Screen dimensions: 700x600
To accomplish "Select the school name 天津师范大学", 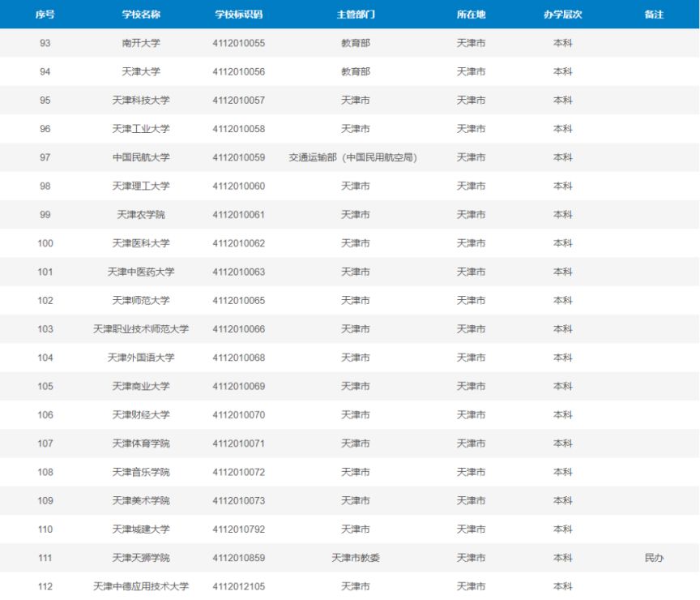I will pos(141,300).
